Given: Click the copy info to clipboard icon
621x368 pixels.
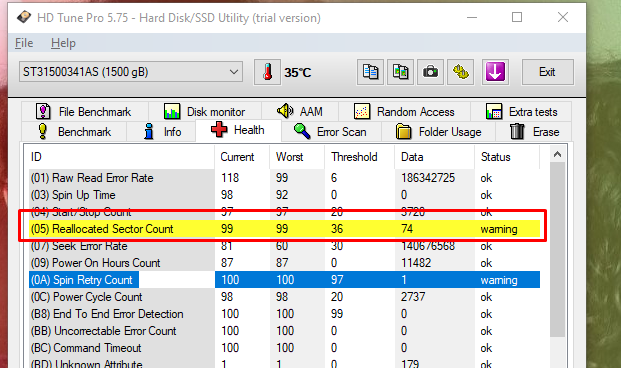Looking at the screenshot, I should tap(370, 72).
